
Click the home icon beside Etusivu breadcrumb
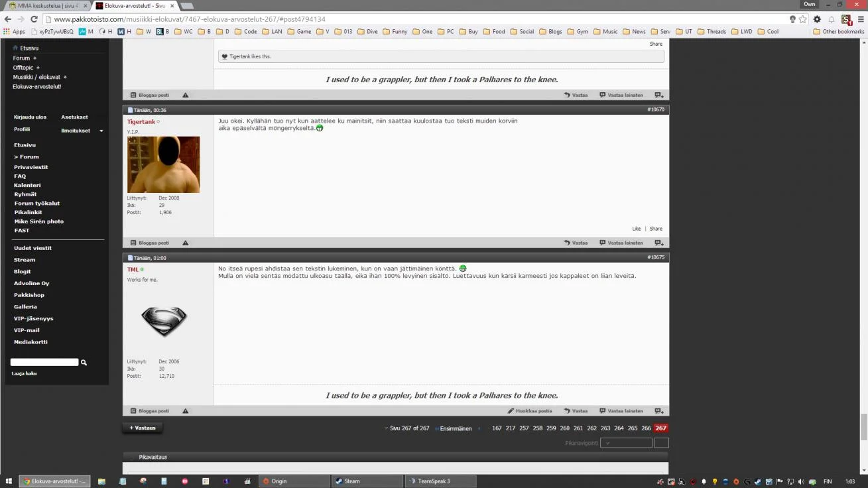click(x=15, y=48)
